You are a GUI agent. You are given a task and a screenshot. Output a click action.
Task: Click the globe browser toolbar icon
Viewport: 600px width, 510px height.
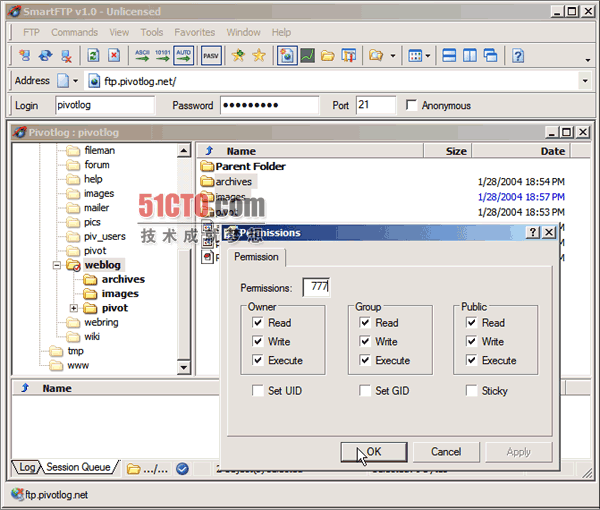pos(287,56)
